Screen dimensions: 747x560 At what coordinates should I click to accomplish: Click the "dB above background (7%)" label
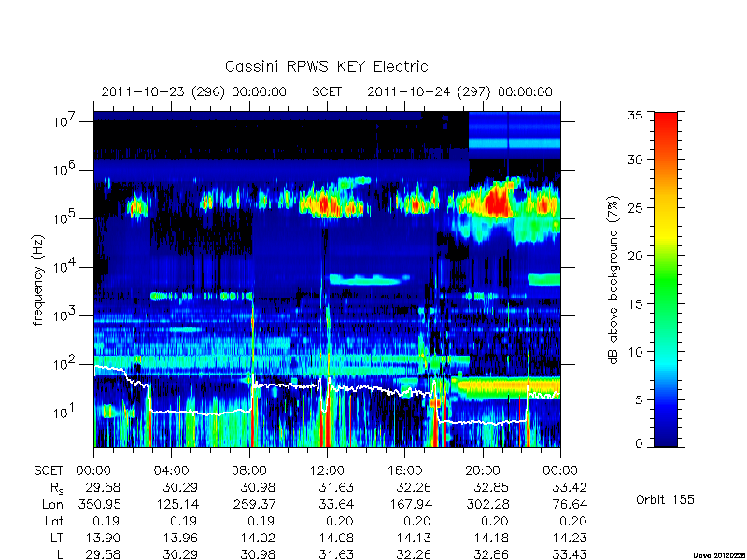tap(613, 280)
